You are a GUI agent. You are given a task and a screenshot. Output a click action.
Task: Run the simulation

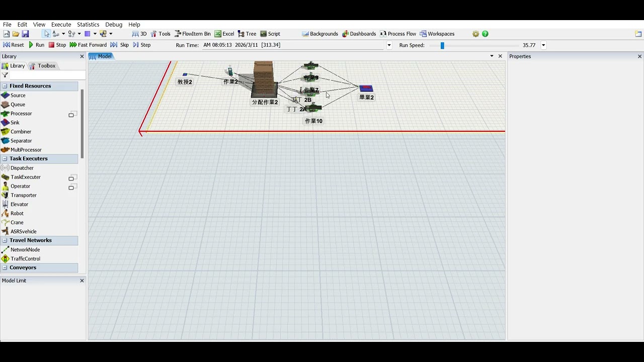[x=36, y=45]
